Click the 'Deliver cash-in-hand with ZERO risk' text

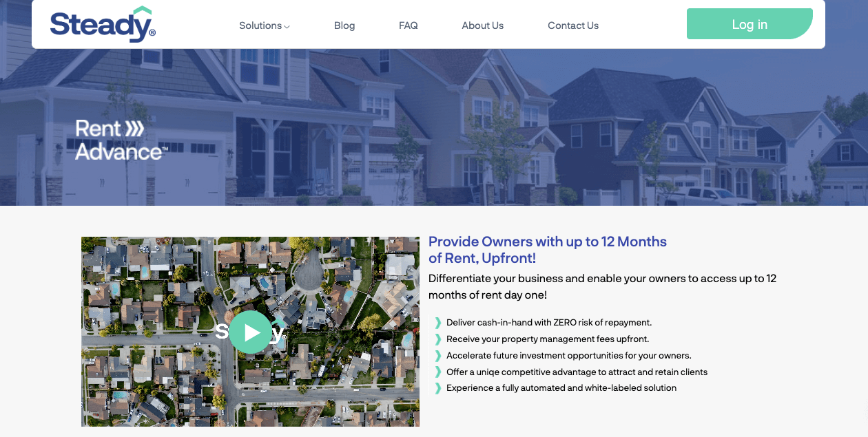pyautogui.click(x=548, y=323)
